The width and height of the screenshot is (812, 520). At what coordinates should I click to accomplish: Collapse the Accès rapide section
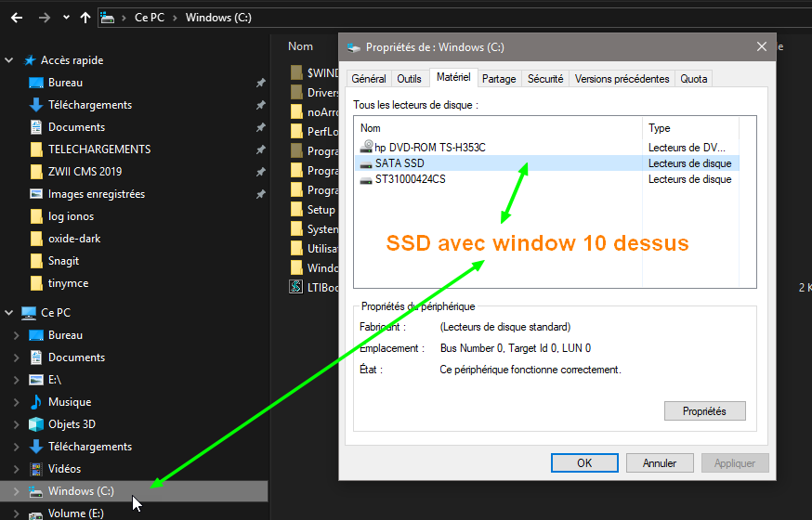(x=9, y=60)
